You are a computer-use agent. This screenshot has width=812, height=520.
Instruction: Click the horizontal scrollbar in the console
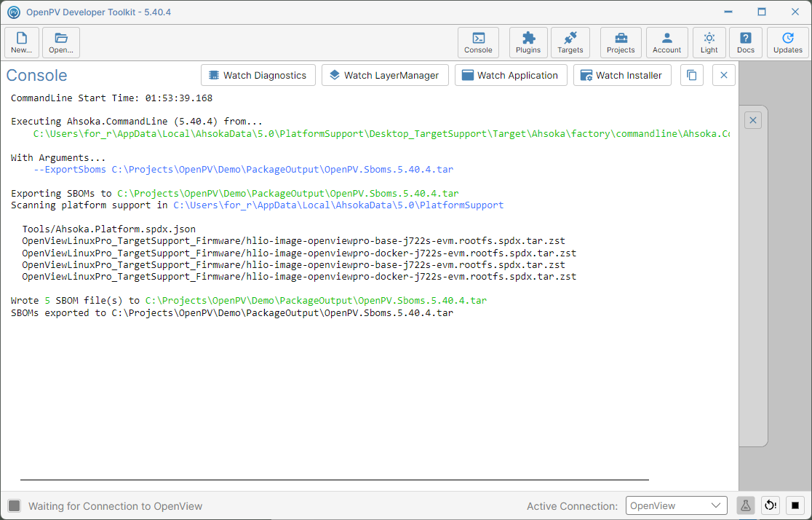coord(335,479)
